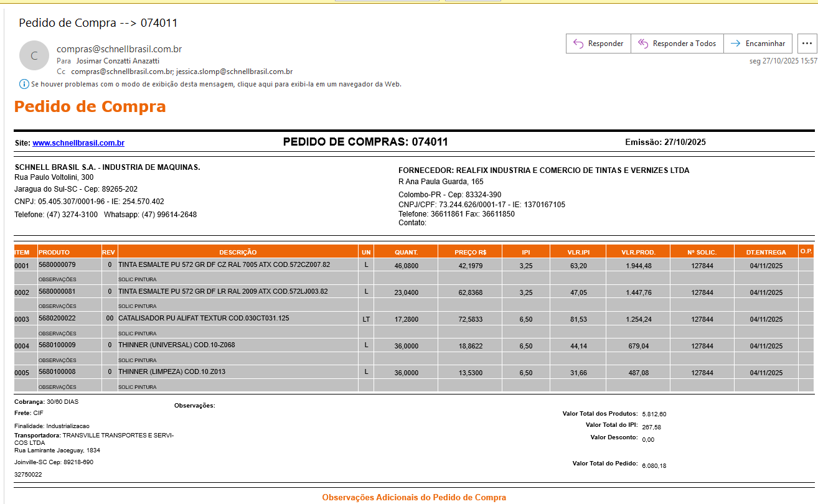Click product code 5680000079 in the table

pyautogui.click(x=57, y=265)
